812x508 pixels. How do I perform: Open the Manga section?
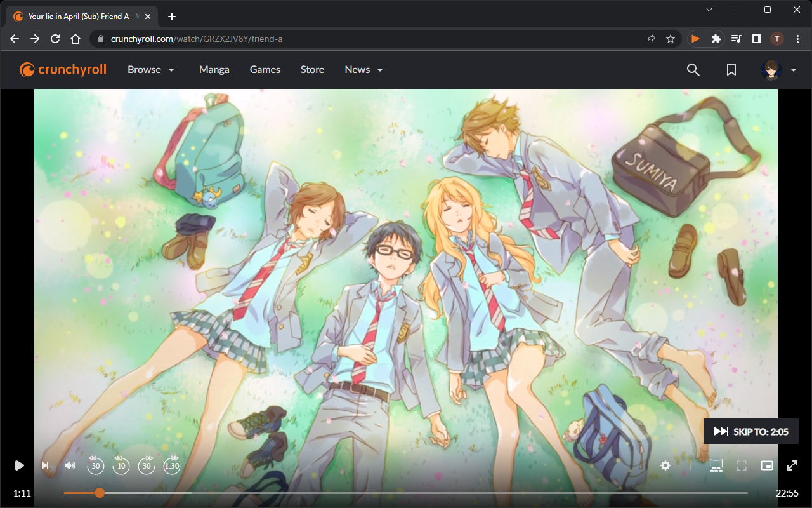[x=214, y=70]
